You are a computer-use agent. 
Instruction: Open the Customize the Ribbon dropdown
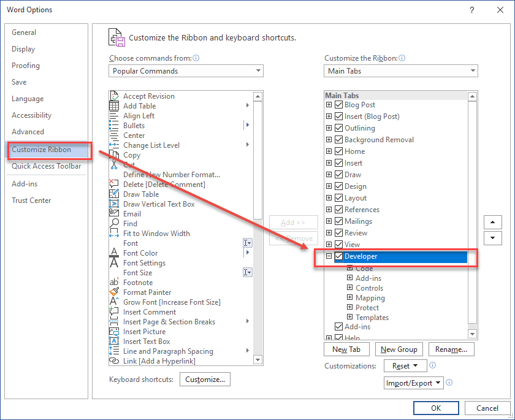click(x=401, y=71)
